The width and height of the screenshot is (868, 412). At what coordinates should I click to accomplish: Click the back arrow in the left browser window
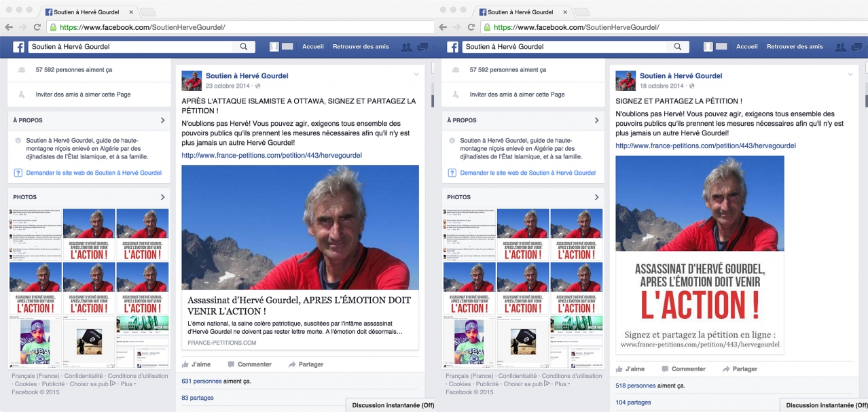tap(9, 27)
